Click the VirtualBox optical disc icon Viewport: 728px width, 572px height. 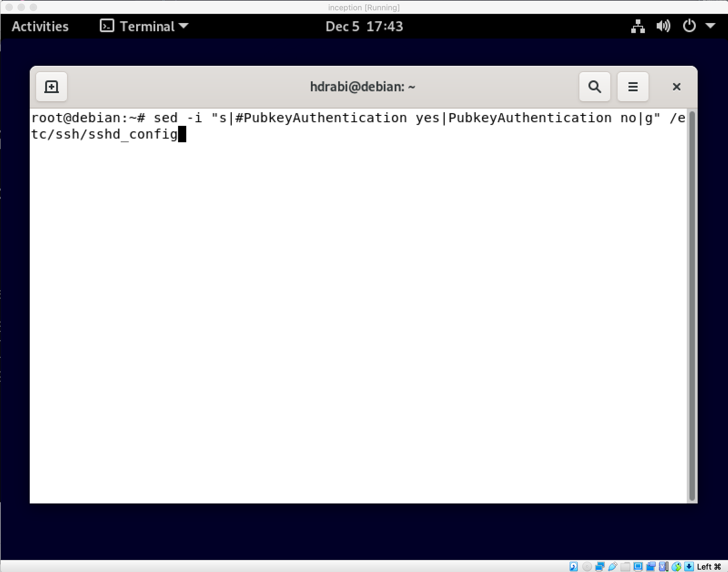[587, 566]
